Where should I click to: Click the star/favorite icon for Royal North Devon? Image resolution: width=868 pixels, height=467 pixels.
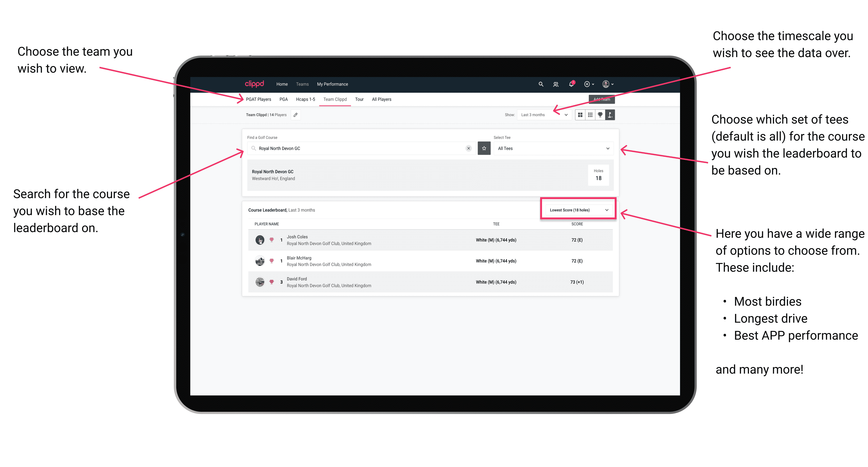tap(484, 148)
